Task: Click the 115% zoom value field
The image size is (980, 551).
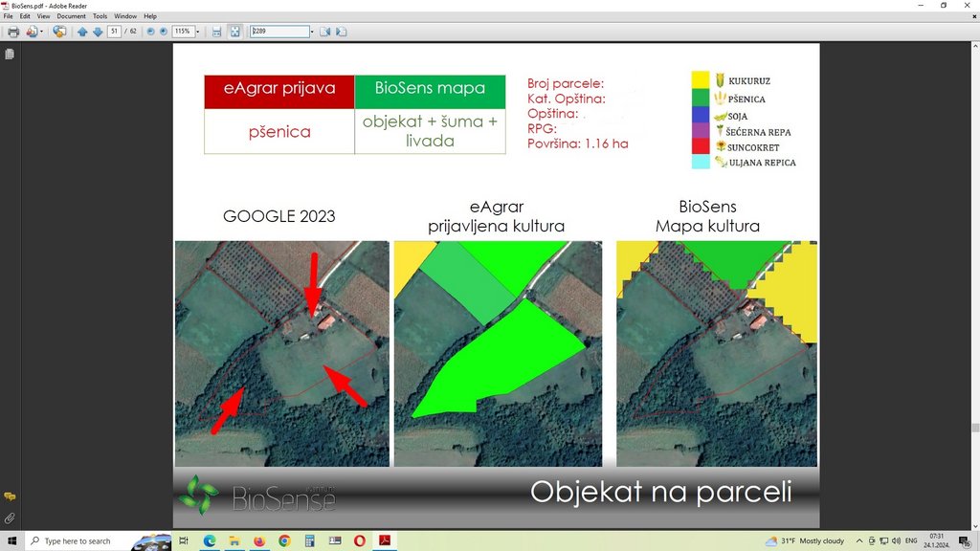Action: pos(183,32)
